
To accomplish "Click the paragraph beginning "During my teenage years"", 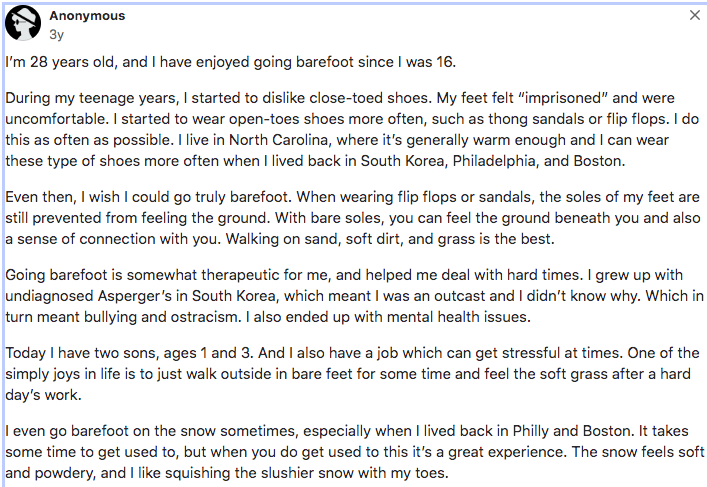I will pyautogui.click(x=352, y=129).
